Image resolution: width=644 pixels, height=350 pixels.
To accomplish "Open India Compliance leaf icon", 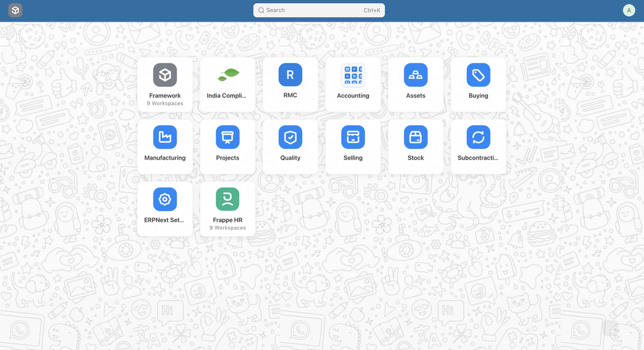I will point(228,75).
